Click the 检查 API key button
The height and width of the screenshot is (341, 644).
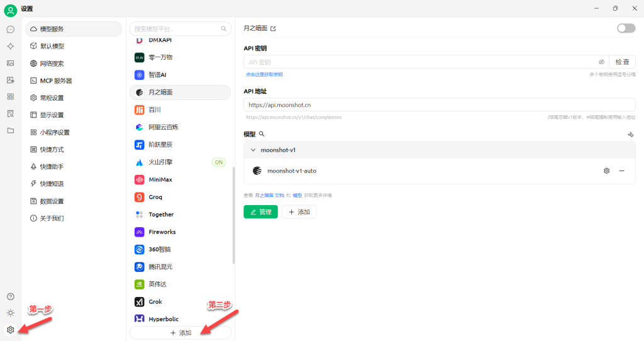(622, 62)
